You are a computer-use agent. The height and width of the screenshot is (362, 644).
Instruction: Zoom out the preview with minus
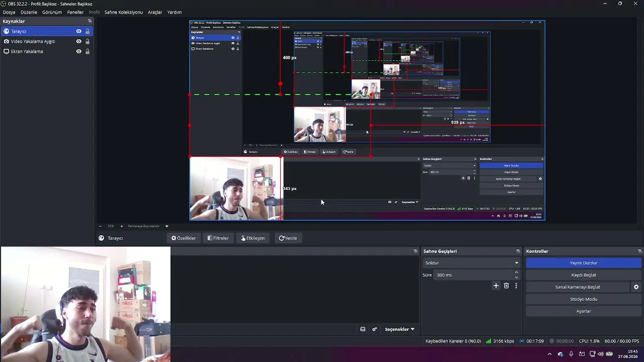click(x=100, y=226)
